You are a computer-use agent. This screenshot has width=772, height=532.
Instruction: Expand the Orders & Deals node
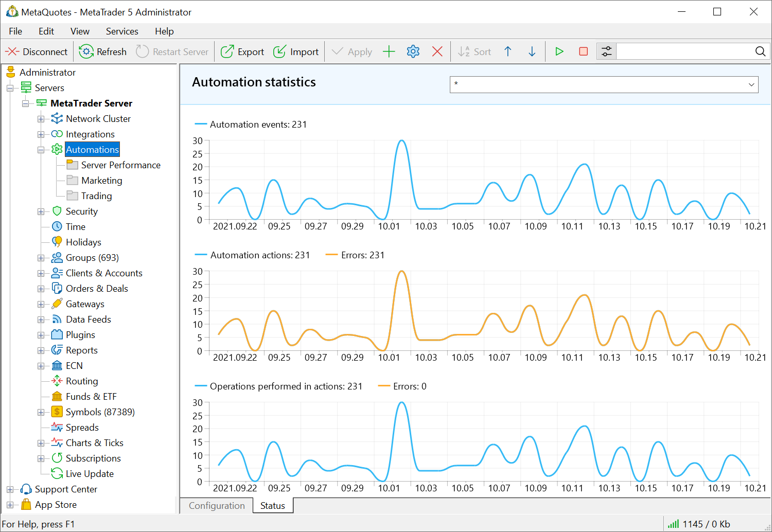coord(41,289)
